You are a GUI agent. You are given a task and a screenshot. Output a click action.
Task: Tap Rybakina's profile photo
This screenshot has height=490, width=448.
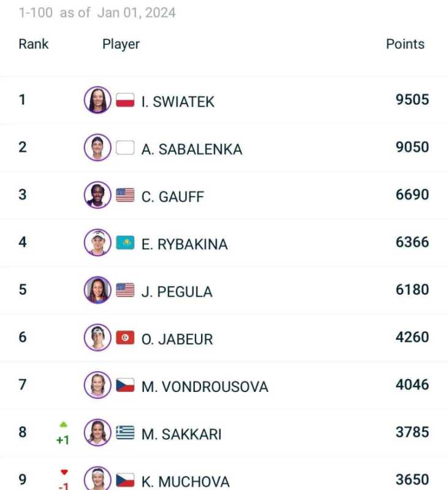pos(97,243)
